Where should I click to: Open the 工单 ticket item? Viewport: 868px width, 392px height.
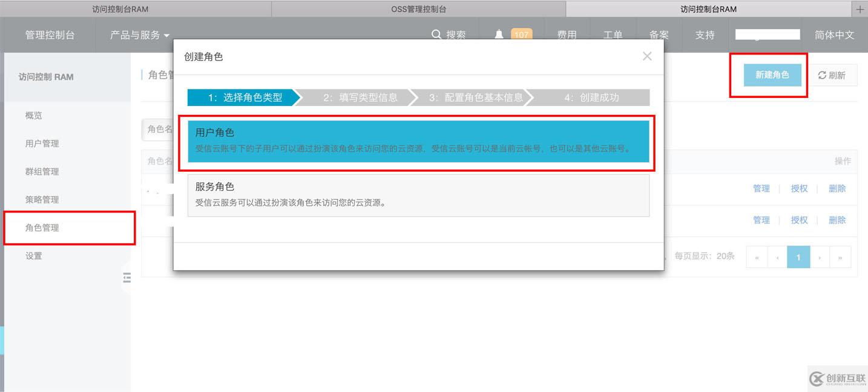[x=613, y=35]
